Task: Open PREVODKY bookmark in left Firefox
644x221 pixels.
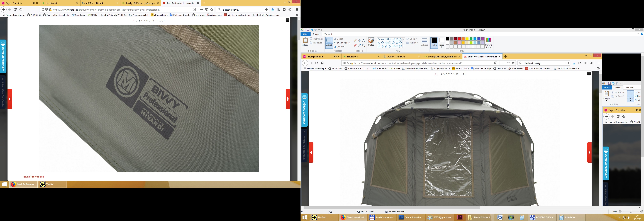Action: click(34, 15)
